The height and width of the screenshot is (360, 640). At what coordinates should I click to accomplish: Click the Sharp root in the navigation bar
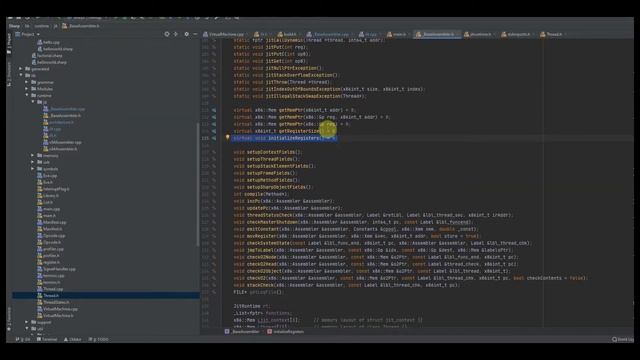pos(14,26)
